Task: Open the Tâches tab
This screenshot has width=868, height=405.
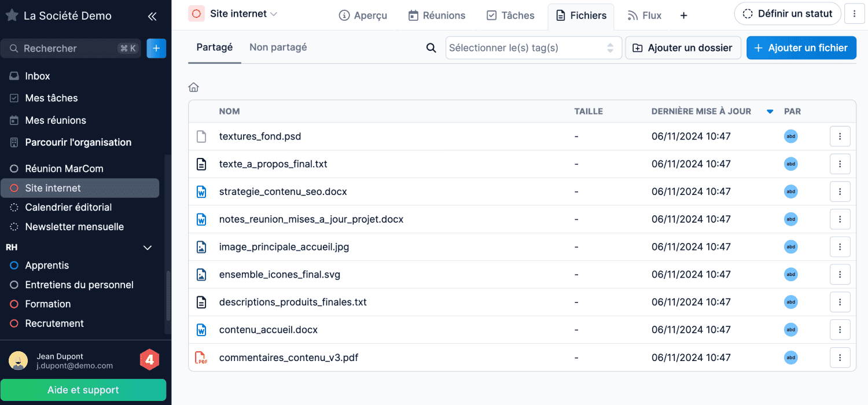Action: click(x=510, y=16)
